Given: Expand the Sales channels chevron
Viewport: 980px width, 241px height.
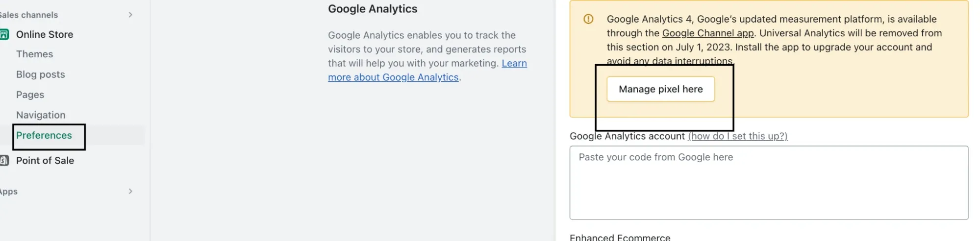Looking at the screenshot, I should pyautogui.click(x=130, y=15).
